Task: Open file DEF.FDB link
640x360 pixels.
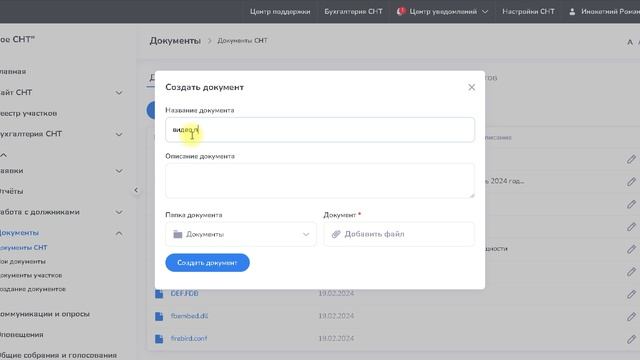Action: [x=184, y=293]
